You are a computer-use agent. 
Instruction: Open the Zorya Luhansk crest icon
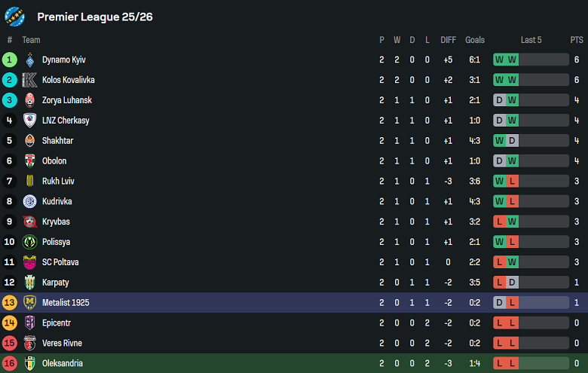tap(30, 100)
